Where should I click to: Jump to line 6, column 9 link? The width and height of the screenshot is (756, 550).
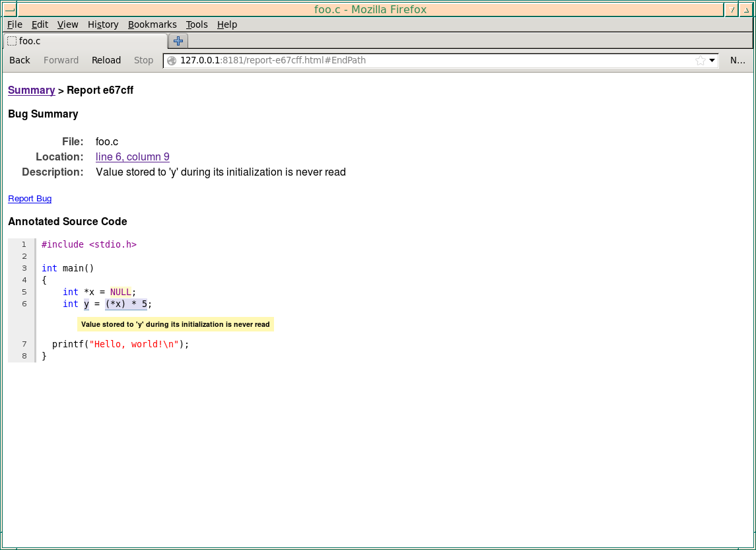[x=133, y=156]
